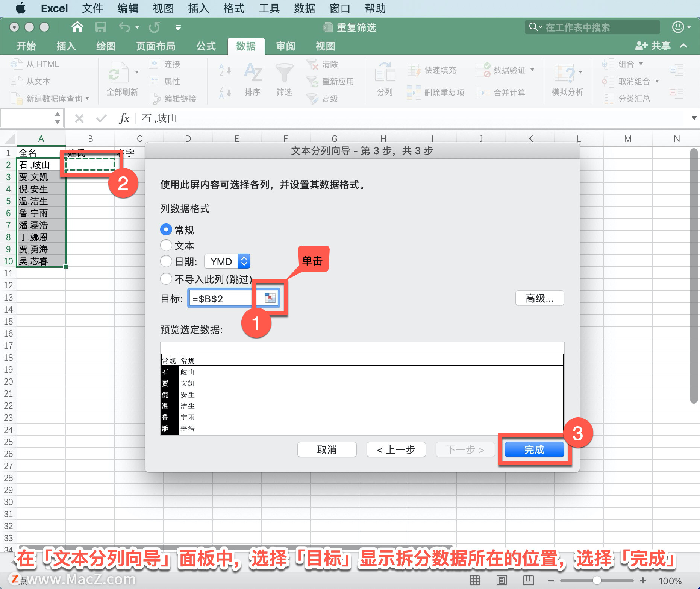Select 不导入此列 (skip column) radio button
Viewport: 700px width, 589px height.
(x=166, y=279)
